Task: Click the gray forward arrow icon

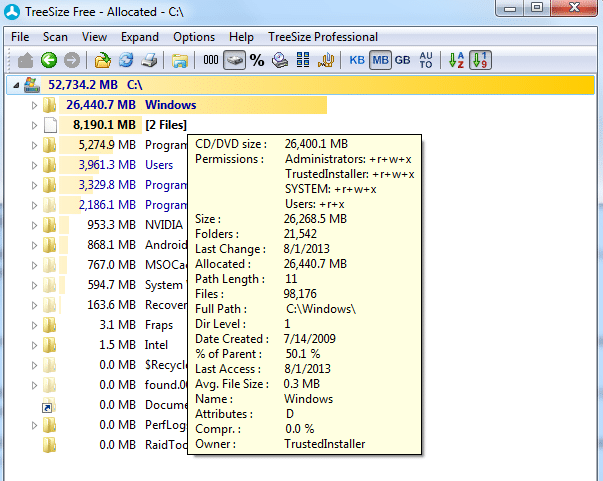Action: tap(72, 60)
